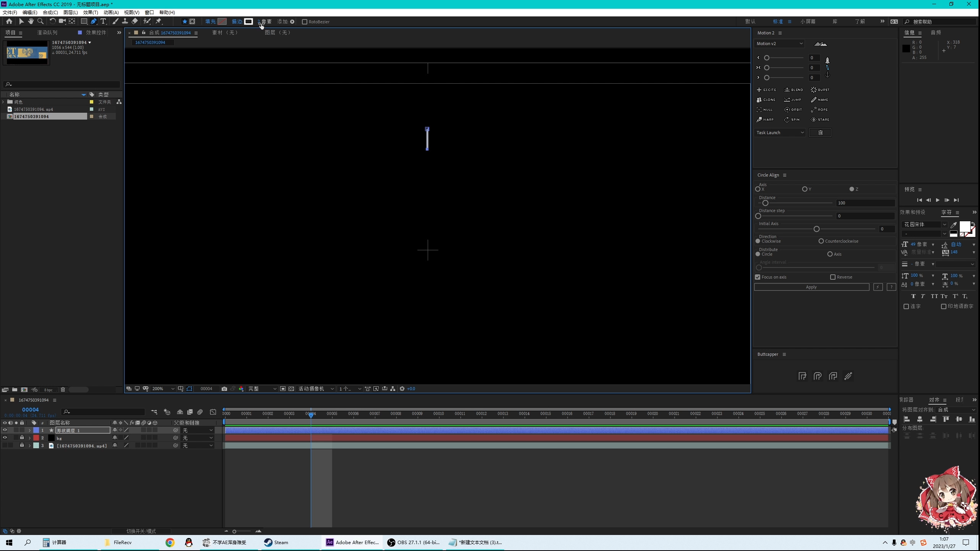
Task: Open the Graph Editor icon in timeline
Action: click(x=213, y=412)
